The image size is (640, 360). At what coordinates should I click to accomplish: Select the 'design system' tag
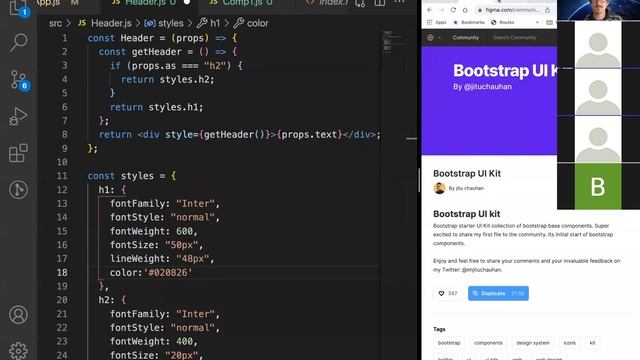533,343
